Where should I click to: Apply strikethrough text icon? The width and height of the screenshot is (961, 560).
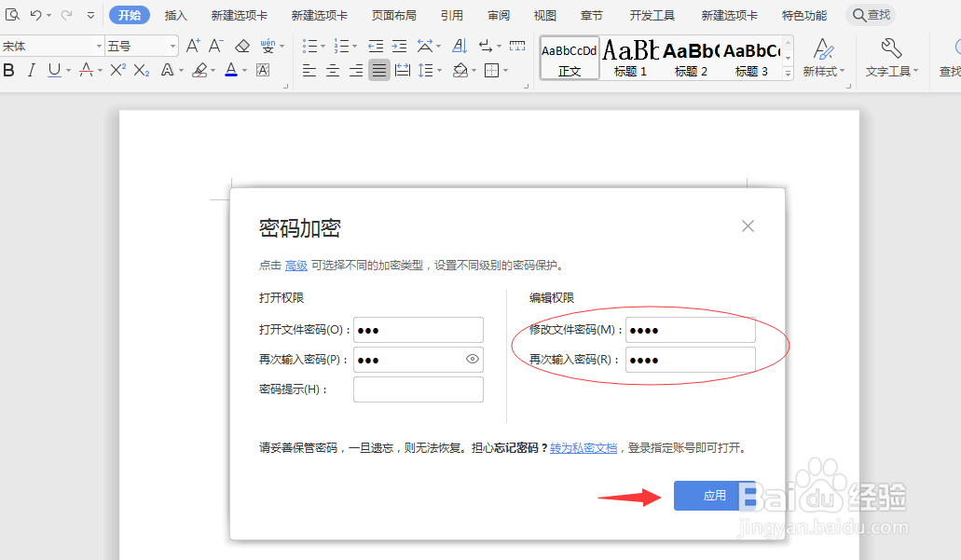[x=87, y=71]
